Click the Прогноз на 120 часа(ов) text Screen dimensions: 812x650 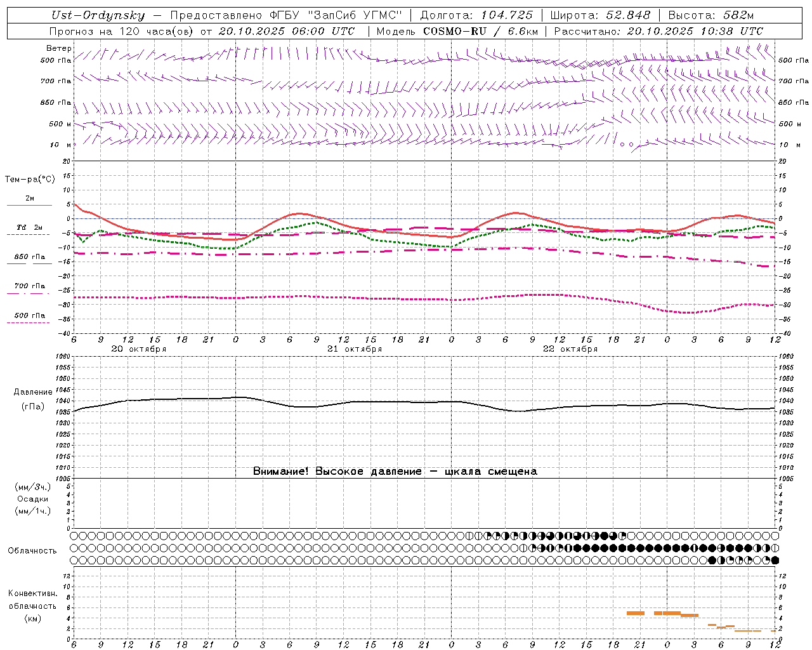(x=122, y=31)
